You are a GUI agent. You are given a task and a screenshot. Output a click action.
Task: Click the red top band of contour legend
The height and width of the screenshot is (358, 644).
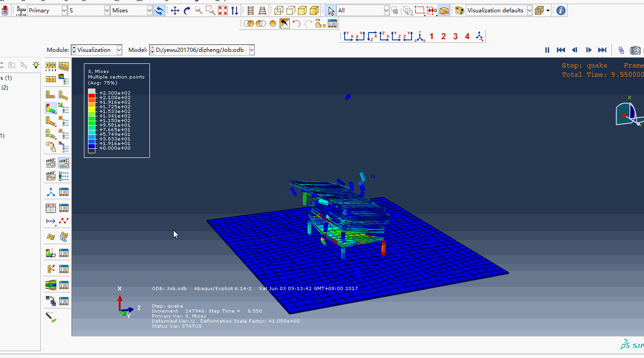pyautogui.click(x=92, y=95)
